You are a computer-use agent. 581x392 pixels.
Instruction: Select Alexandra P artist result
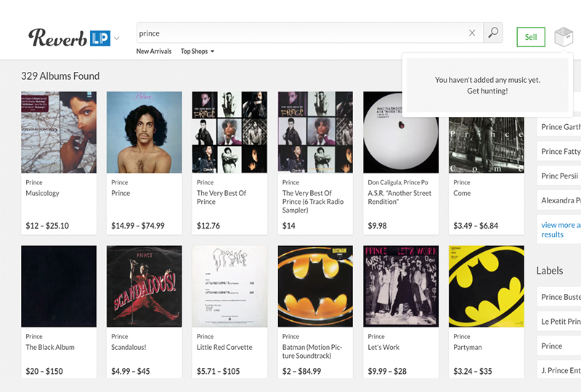click(x=560, y=200)
